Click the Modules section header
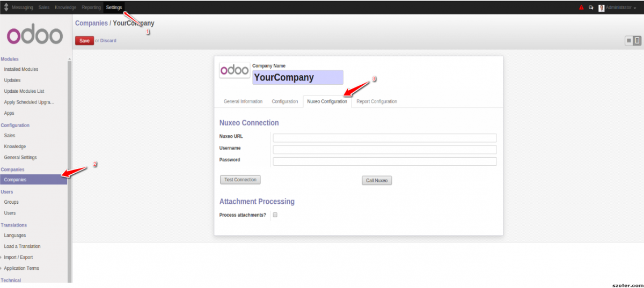The image size is (644, 288). click(10, 59)
